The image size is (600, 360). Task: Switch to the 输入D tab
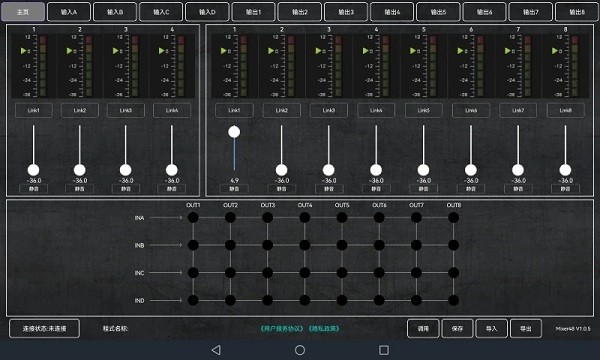tap(207, 12)
